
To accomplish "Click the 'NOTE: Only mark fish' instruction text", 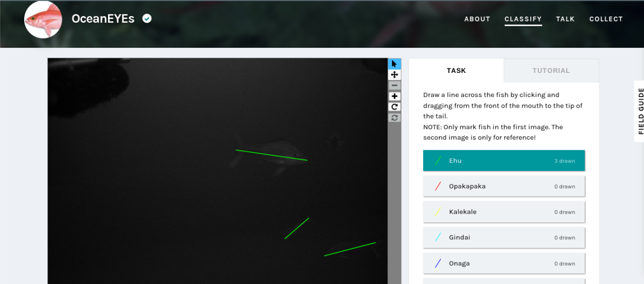I will [x=493, y=132].
